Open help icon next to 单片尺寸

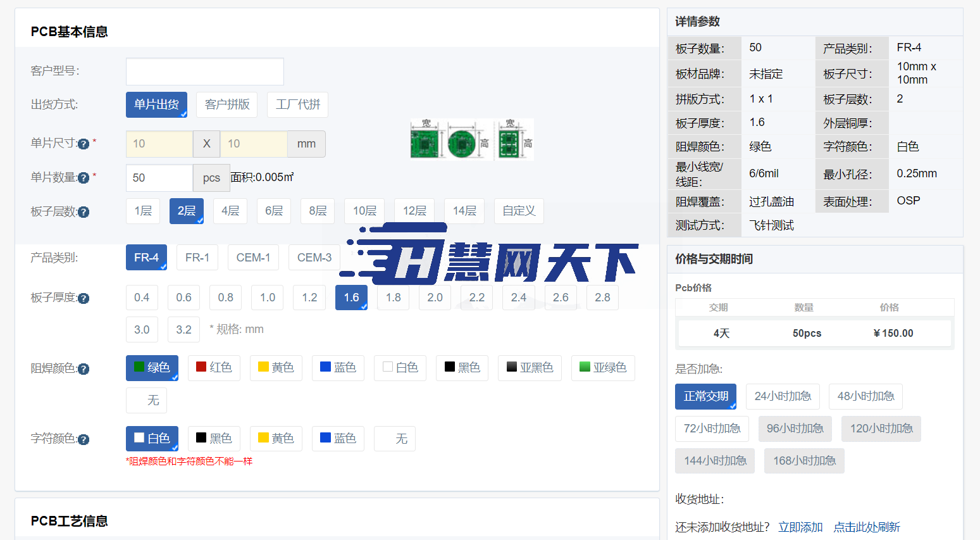click(84, 144)
